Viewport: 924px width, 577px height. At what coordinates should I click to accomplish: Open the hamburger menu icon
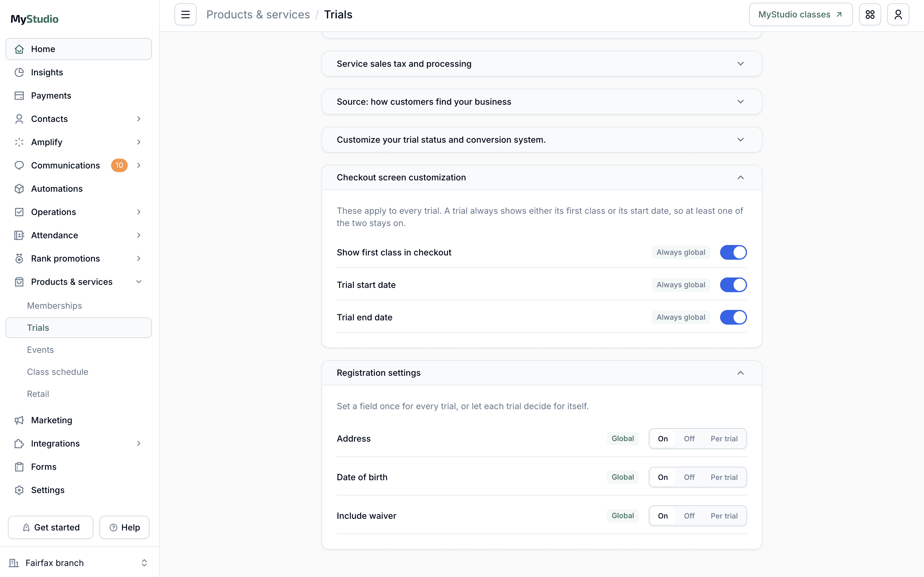pos(186,14)
